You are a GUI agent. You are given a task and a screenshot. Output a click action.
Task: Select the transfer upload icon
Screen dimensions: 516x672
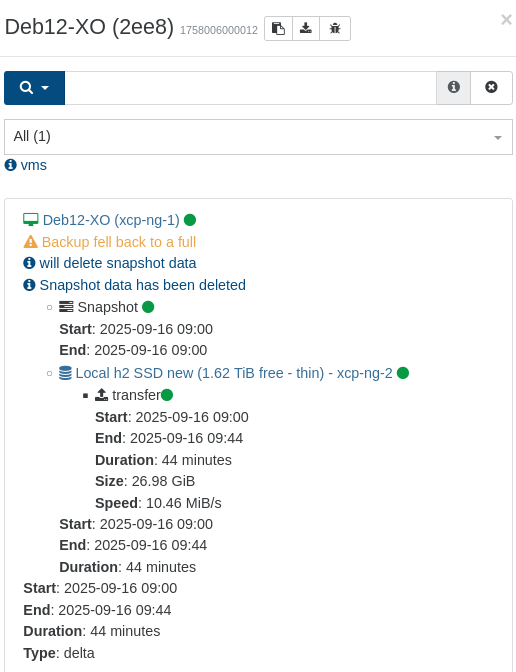click(102, 395)
